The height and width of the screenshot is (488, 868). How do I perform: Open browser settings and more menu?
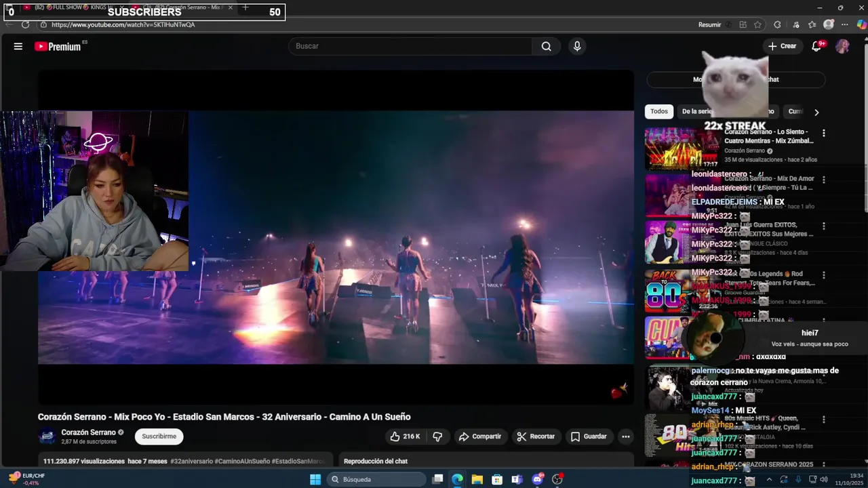click(844, 24)
